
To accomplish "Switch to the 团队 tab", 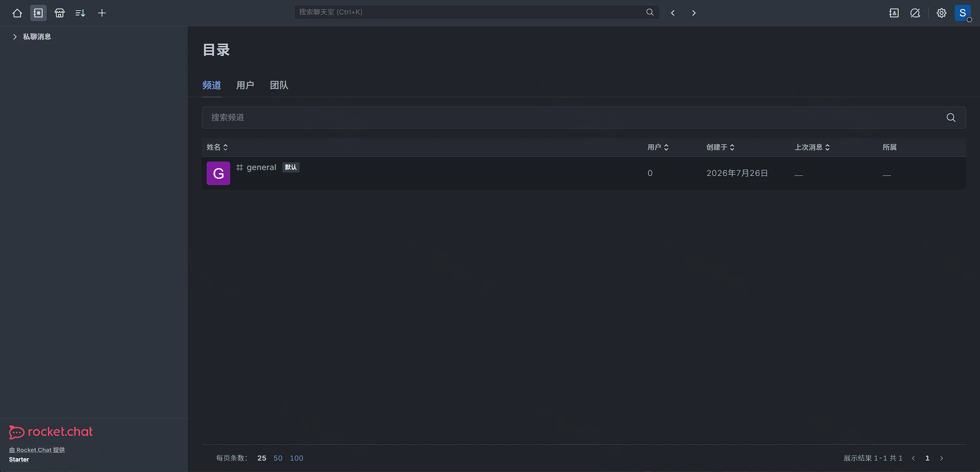I will click(279, 85).
